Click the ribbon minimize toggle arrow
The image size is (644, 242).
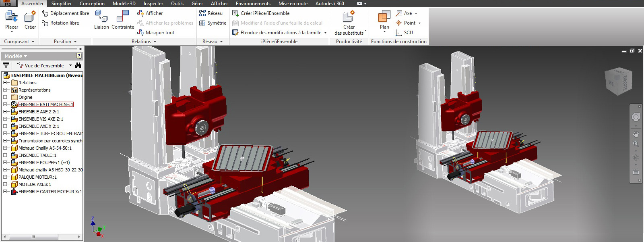pos(360,4)
